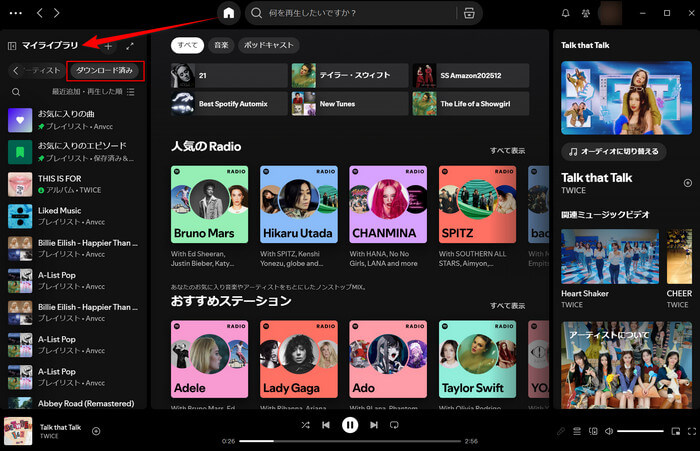Enter fullscreen view icon
700x451 pixels.
coord(692,431)
